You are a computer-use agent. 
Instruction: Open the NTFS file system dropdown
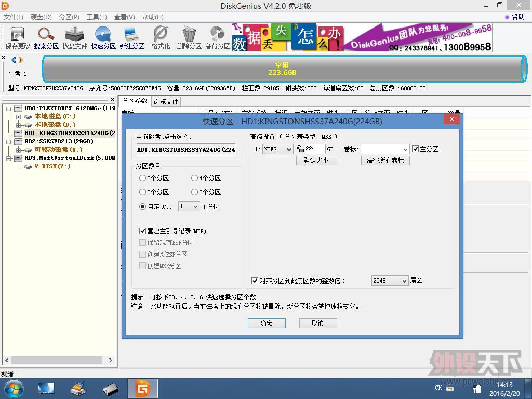click(x=278, y=149)
